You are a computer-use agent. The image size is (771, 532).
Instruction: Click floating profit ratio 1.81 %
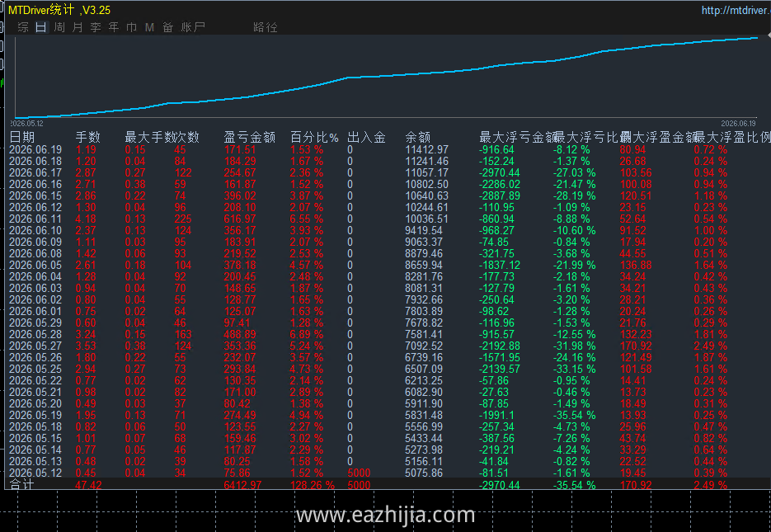711,334
